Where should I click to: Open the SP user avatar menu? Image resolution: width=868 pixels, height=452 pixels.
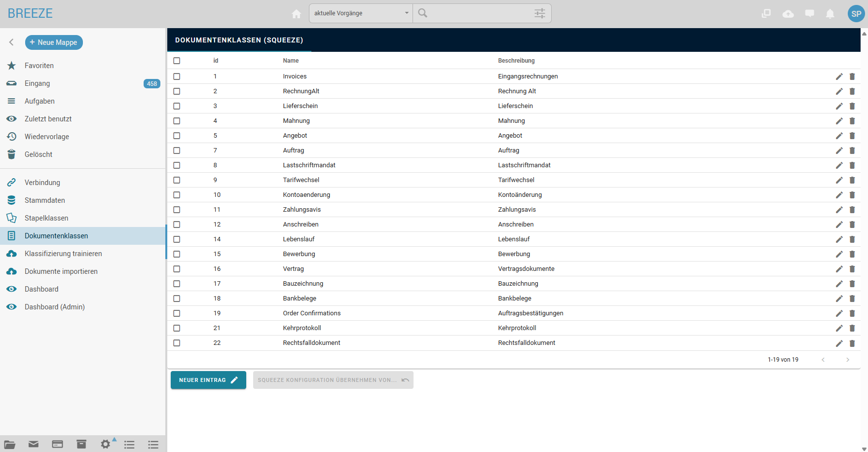point(856,14)
